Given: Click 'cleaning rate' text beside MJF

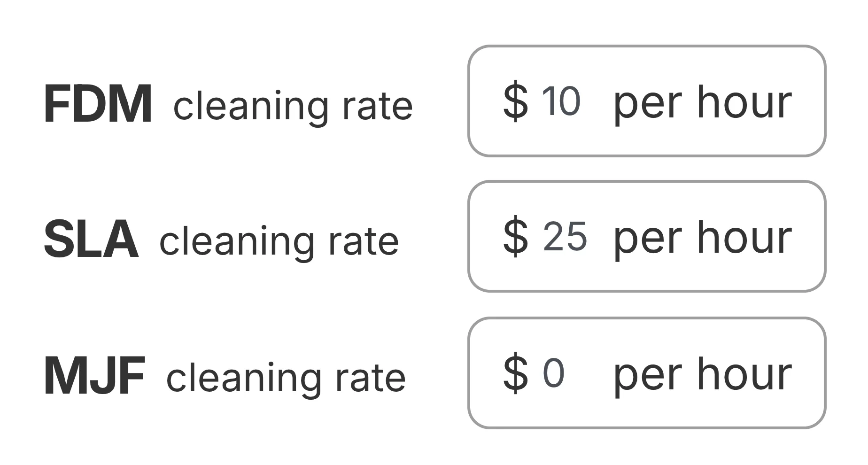Looking at the screenshot, I should 286,378.
